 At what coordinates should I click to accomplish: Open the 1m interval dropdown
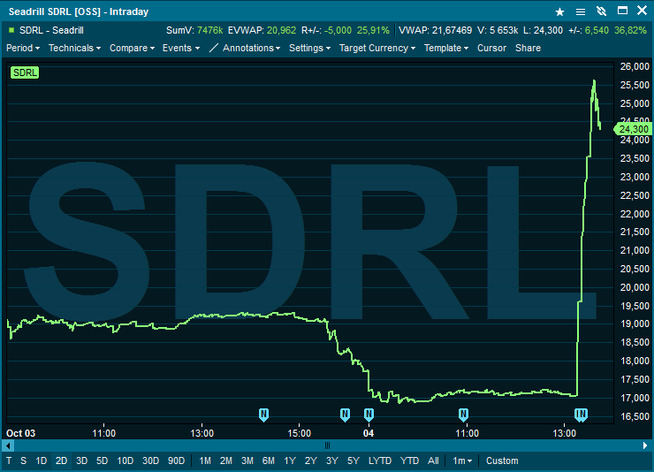[x=462, y=461]
